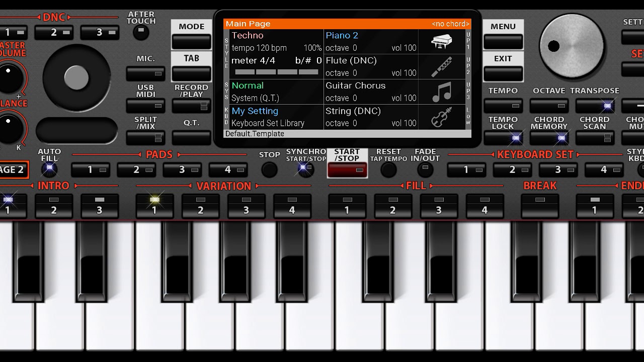644x362 pixels.
Task: Open My Setting keyboard set library
Action: pyautogui.click(x=276, y=117)
